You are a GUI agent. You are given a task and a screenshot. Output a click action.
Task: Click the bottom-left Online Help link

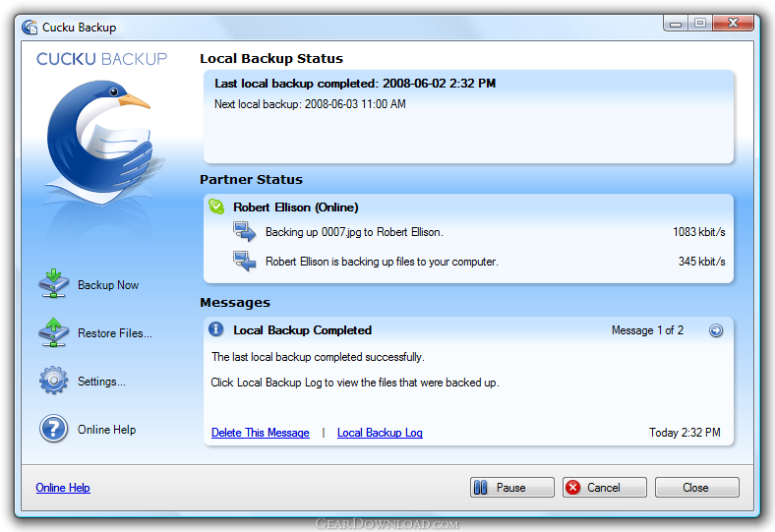[x=63, y=488]
